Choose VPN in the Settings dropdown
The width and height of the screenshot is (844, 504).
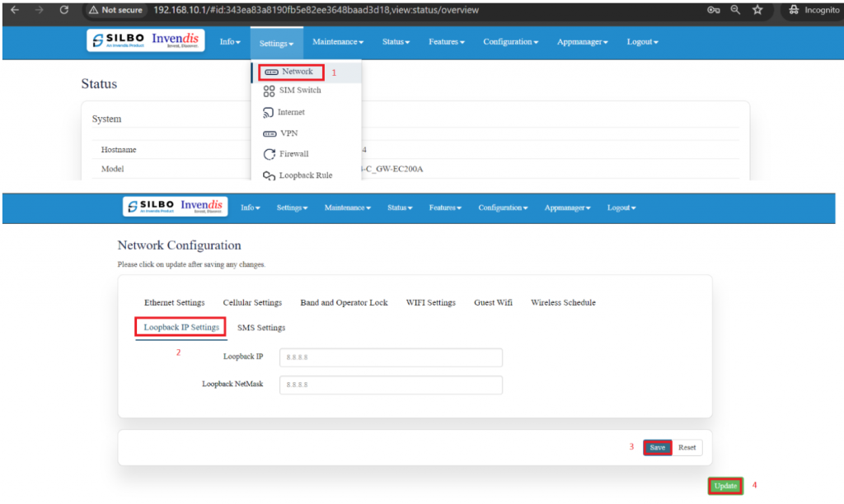click(x=288, y=133)
